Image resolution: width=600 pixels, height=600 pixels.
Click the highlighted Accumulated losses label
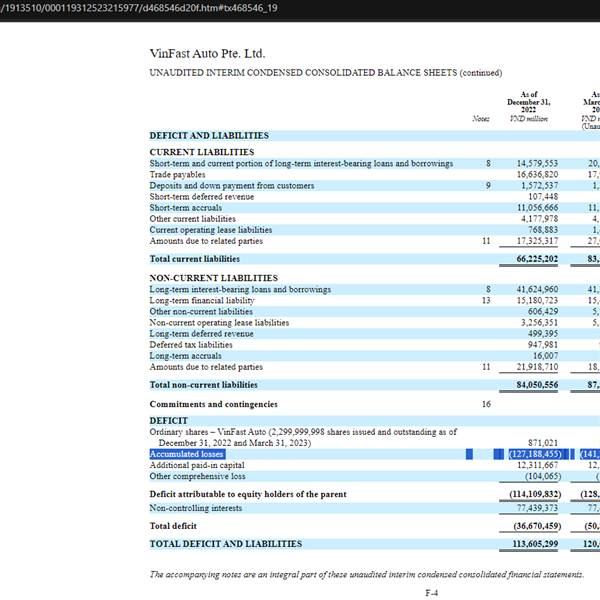(x=186, y=454)
